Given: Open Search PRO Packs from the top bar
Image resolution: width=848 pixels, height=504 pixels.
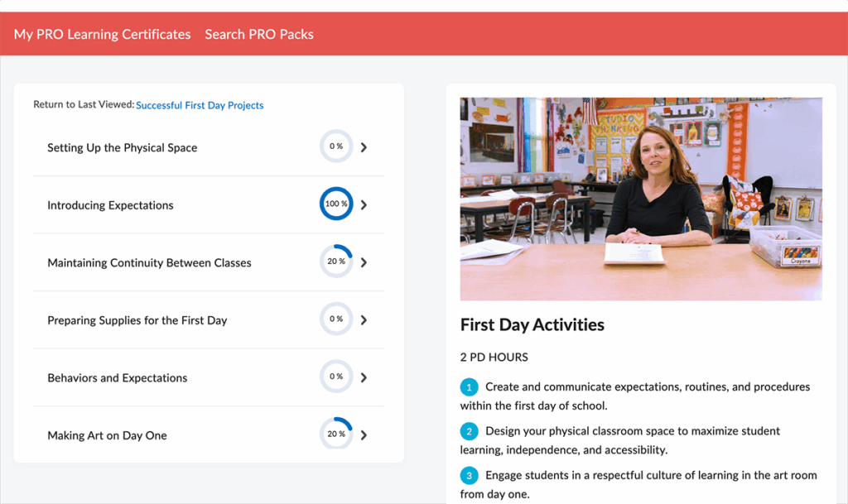Looking at the screenshot, I should point(259,34).
